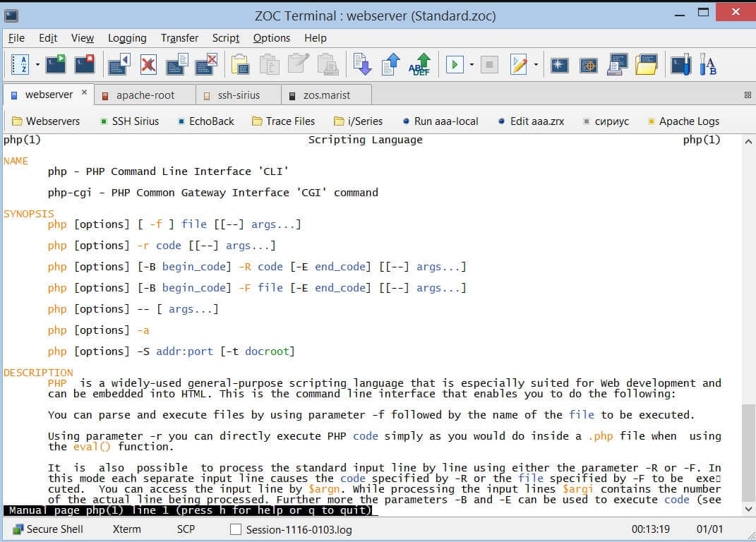This screenshot has height=542, width=756.
Task: Click the red X disconnect icon
Action: 148,65
